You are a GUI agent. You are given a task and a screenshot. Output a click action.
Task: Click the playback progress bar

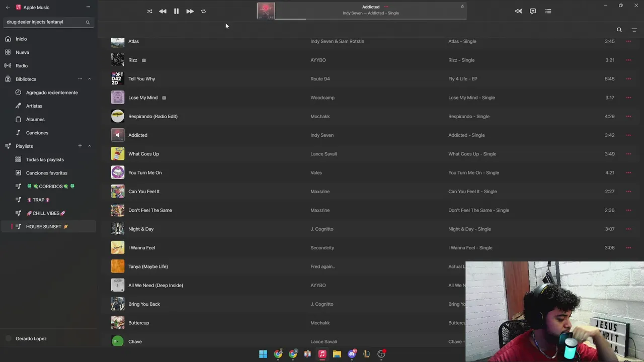[371, 19]
